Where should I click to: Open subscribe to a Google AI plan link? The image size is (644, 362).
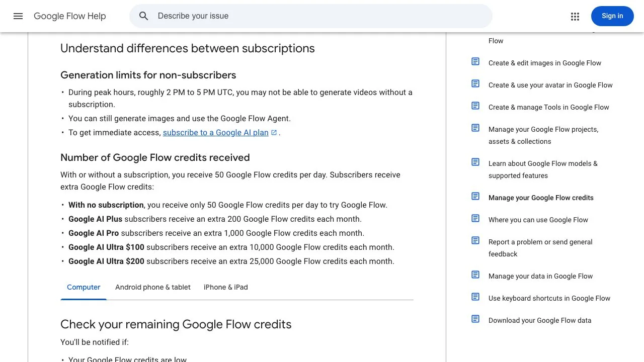(216, 133)
